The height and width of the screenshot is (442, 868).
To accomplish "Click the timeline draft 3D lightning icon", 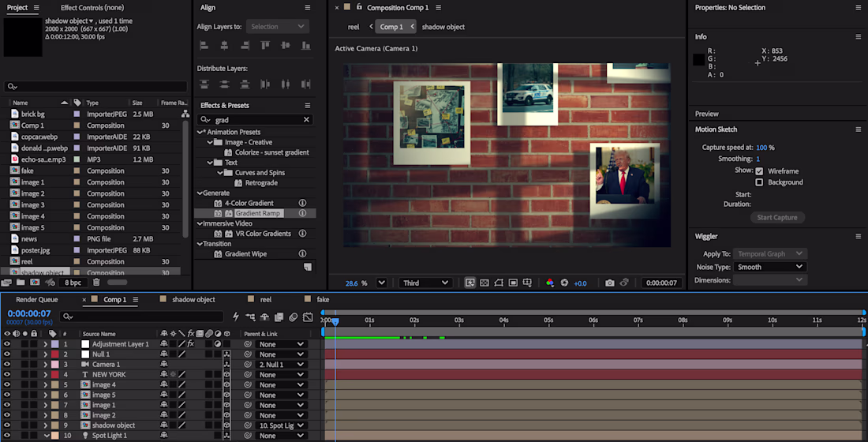I will pyautogui.click(x=236, y=317).
